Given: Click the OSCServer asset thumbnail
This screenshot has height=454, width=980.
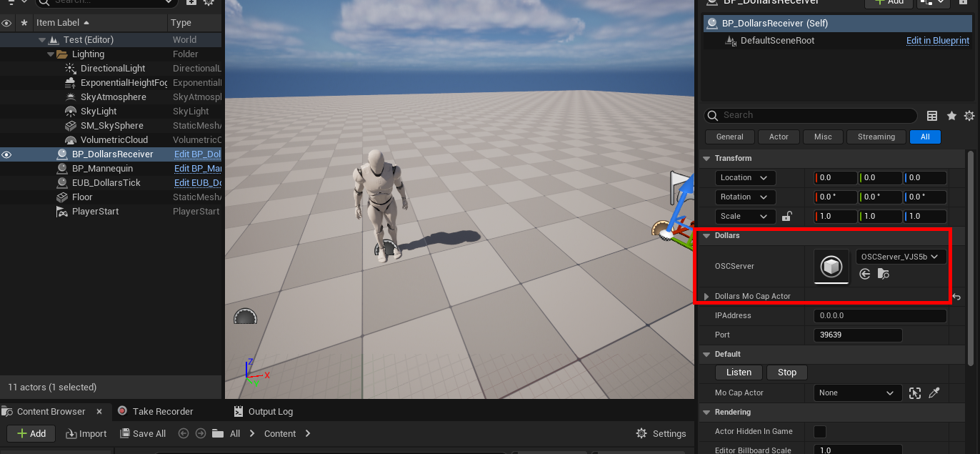Looking at the screenshot, I should (x=831, y=266).
